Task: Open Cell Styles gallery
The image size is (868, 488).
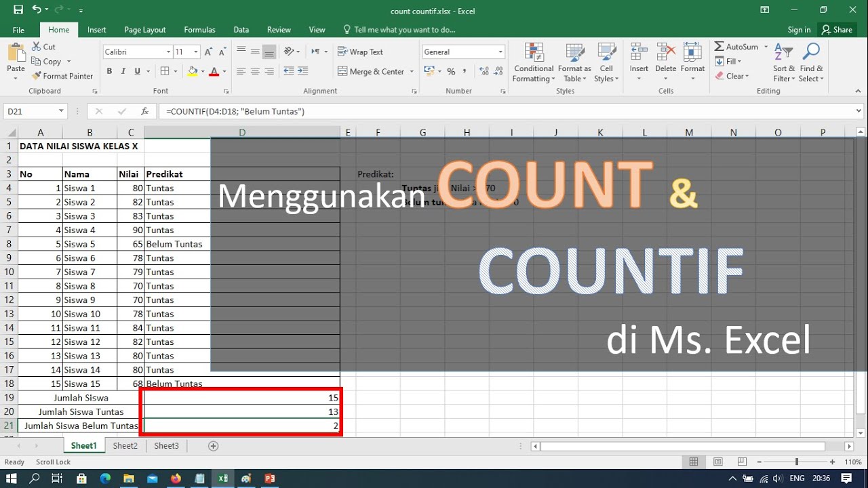Action: click(606, 63)
